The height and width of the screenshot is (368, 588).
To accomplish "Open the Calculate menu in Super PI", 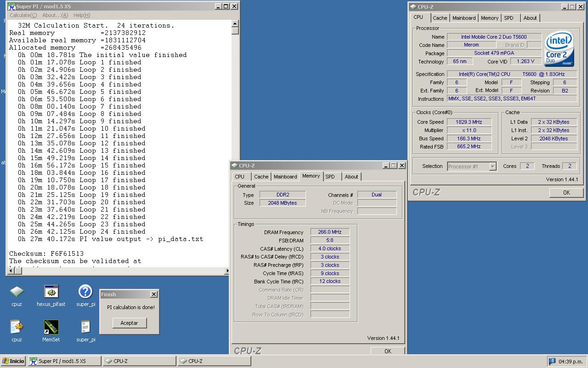I will [x=23, y=15].
